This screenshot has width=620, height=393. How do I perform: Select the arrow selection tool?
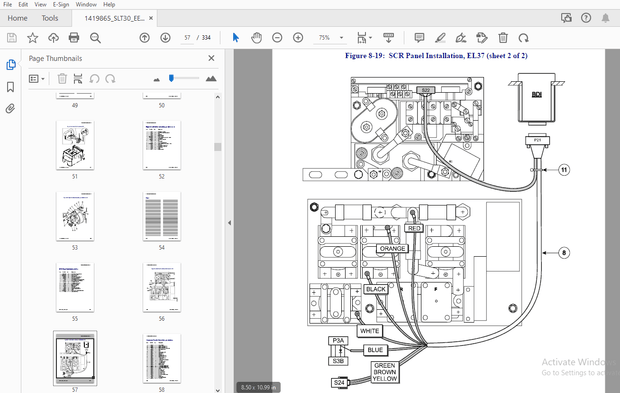(236, 38)
